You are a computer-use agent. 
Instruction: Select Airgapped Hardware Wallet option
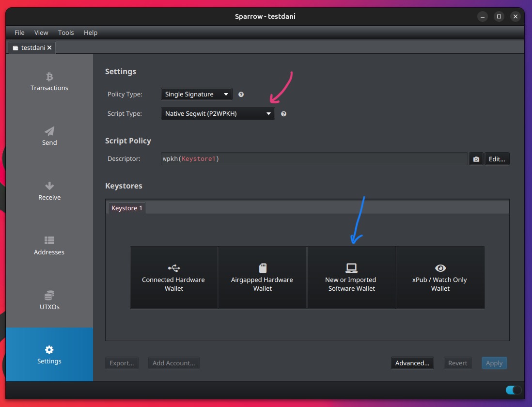262,278
